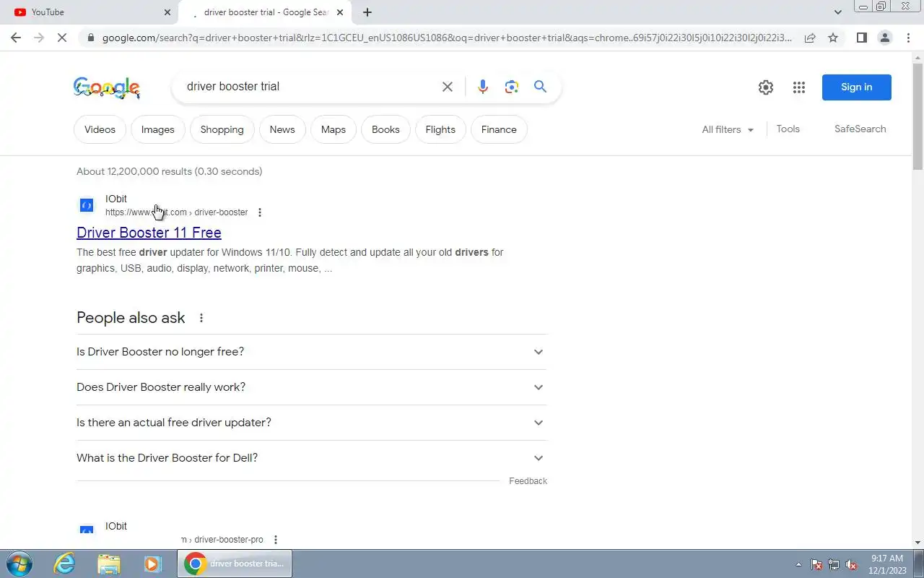This screenshot has width=924, height=578.
Task: Click the browser back arrow
Action: tap(16, 38)
